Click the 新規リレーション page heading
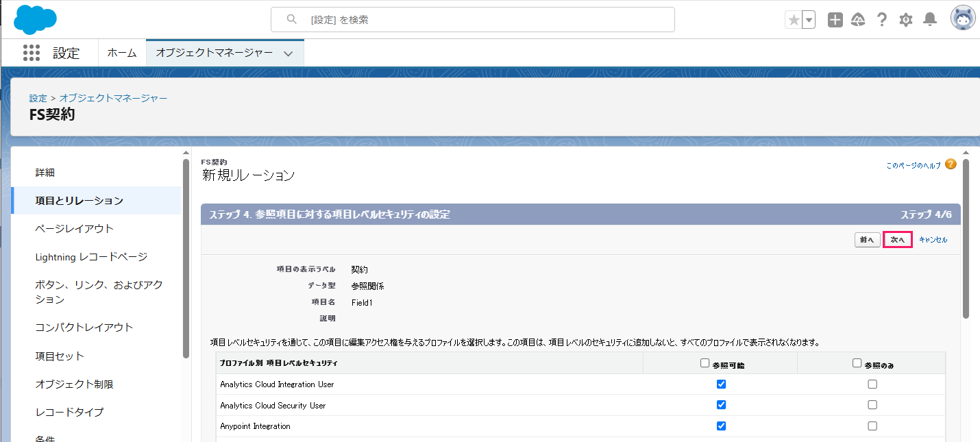This screenshot has width=980, height=442. [248, 175]
